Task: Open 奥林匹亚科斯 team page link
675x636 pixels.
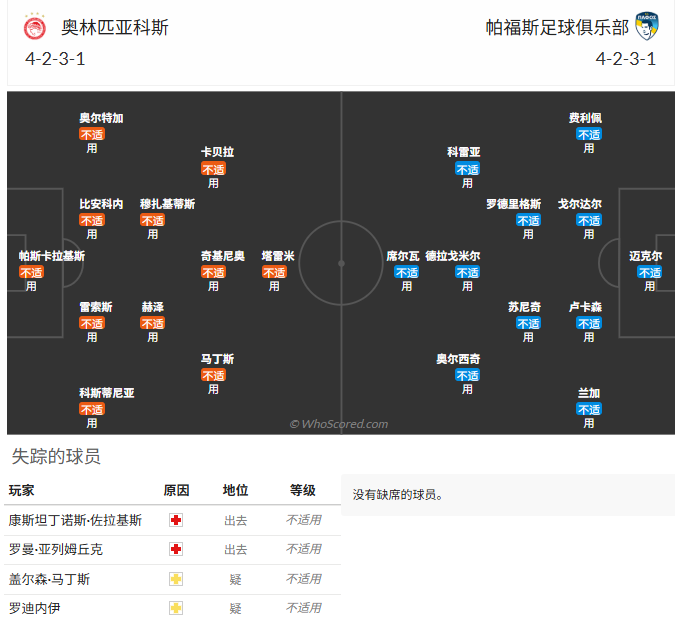Action: click(115, 27)
